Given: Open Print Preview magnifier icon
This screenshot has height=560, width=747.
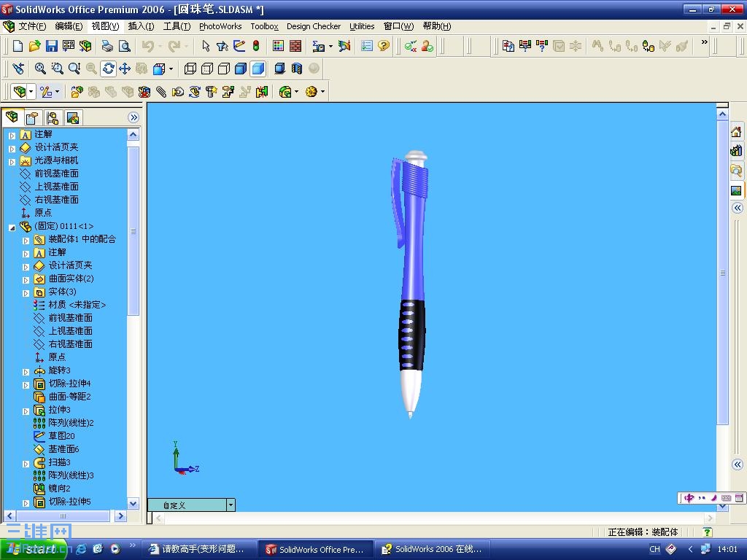Looking at the screenshot, I should click(x=124, y=46).
